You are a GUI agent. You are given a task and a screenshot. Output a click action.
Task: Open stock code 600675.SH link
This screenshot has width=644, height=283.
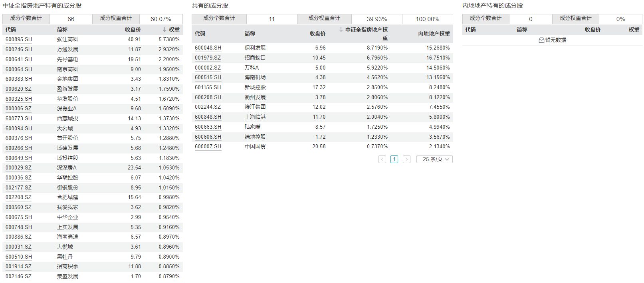[19, 217]
